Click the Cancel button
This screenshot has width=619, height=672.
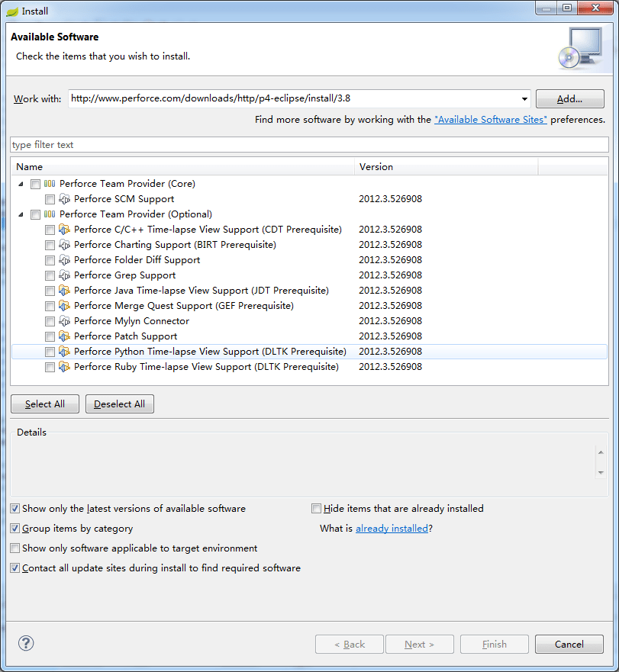[x=569, y=644]
